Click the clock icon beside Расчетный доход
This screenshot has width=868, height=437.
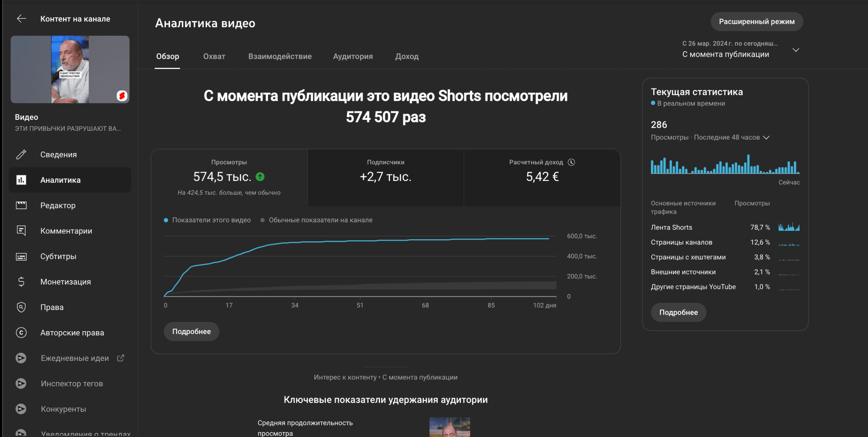point(571,163)
